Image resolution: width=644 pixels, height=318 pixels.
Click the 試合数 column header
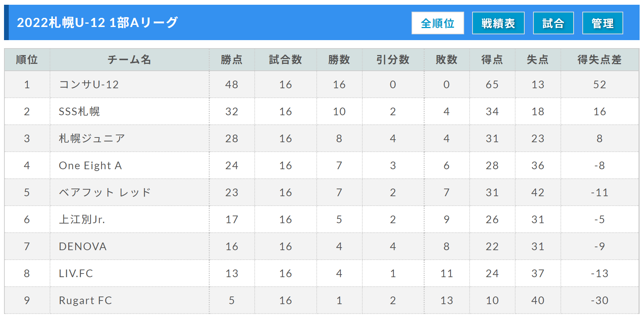[286, 59]
